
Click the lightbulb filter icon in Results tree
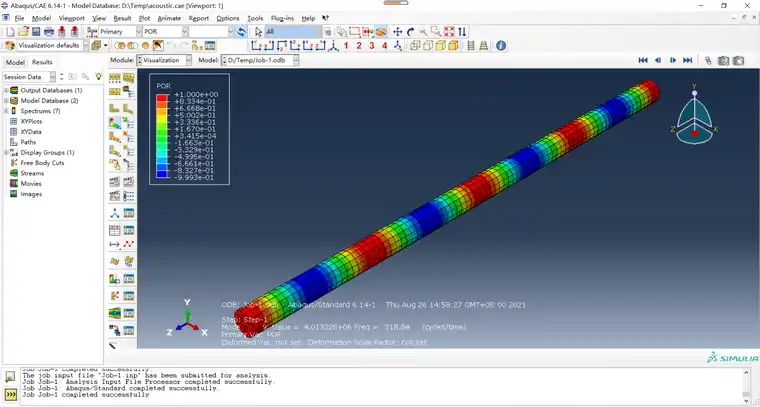[99, 77]
